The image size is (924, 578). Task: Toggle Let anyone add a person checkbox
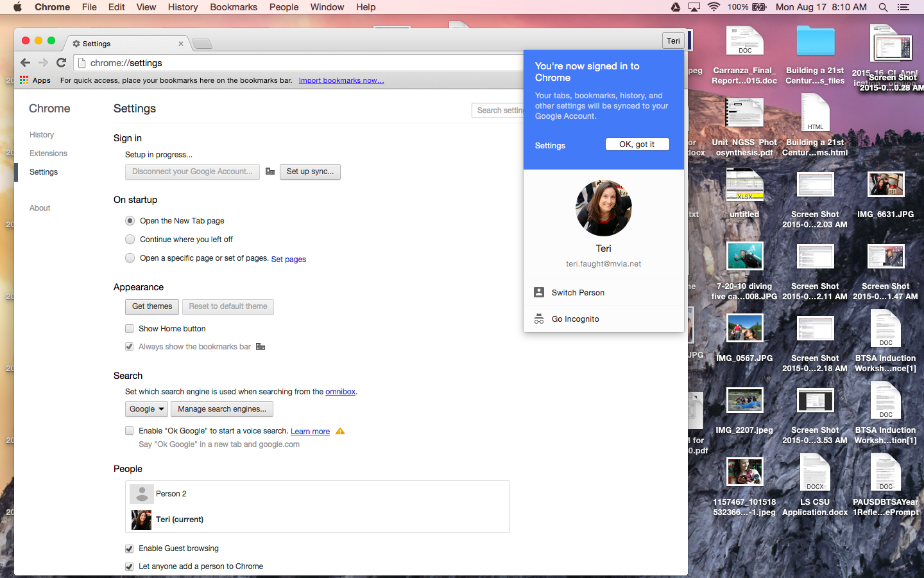[130, 566]
